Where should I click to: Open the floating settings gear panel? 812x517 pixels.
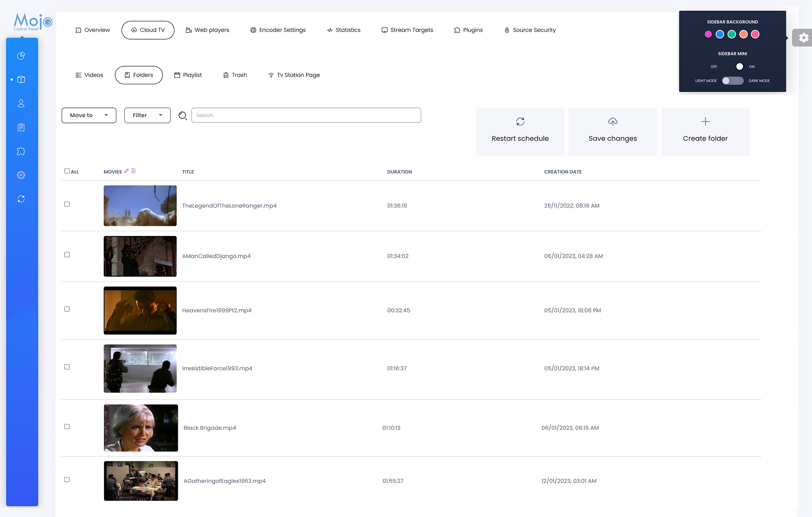[803, 37]
